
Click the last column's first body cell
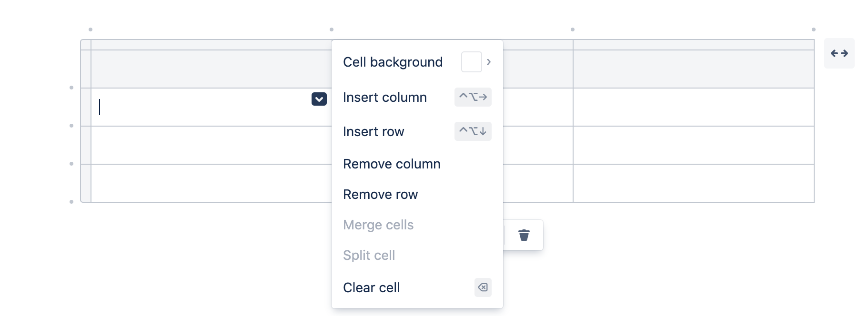[x=694, y=107]
